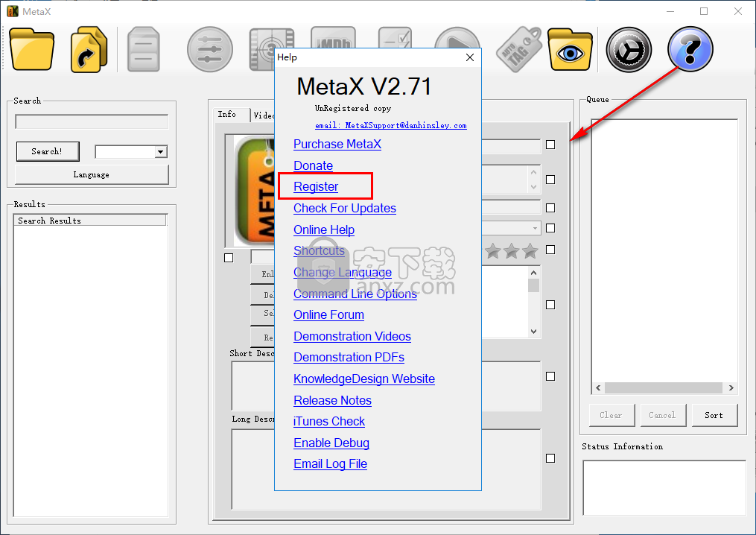
Task: Toggle the Short Description checkbox
Action: point(550,376)
